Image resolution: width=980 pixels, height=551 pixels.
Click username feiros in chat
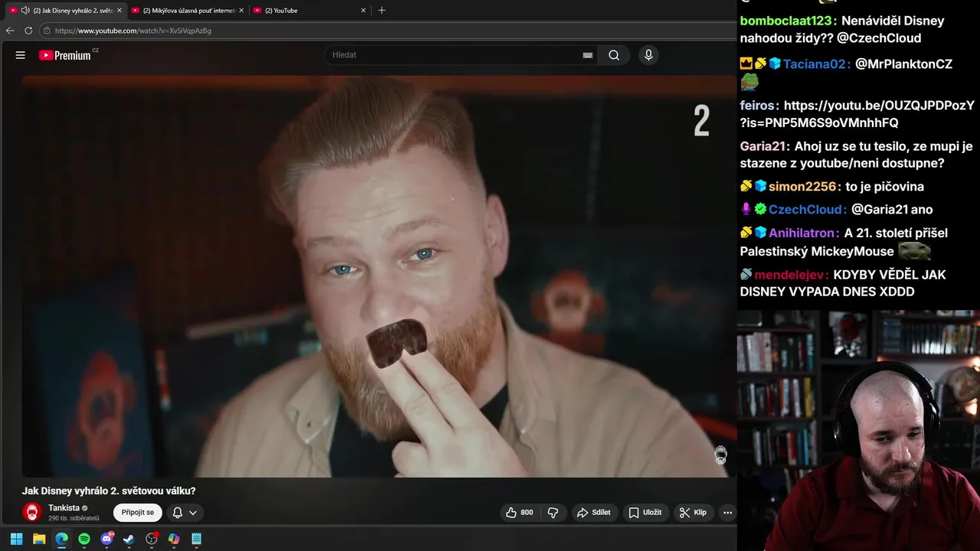click(x=757, y=106)
